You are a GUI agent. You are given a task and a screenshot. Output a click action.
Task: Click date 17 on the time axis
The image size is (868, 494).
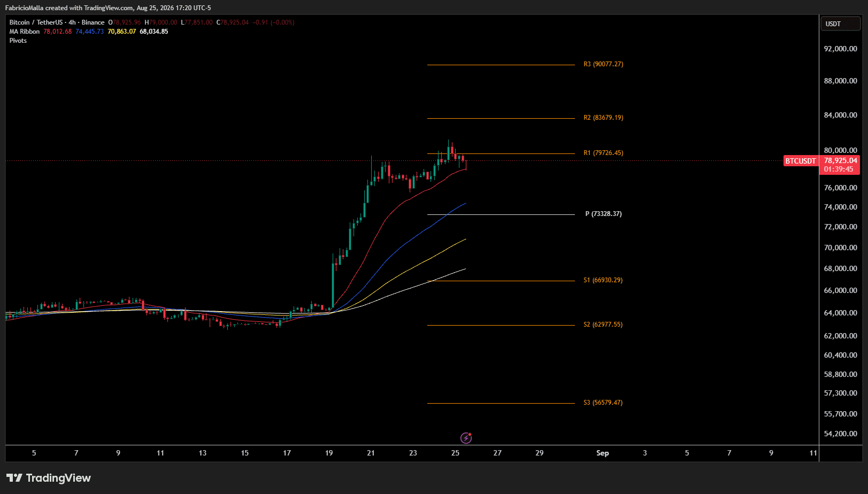pos(287,453)
